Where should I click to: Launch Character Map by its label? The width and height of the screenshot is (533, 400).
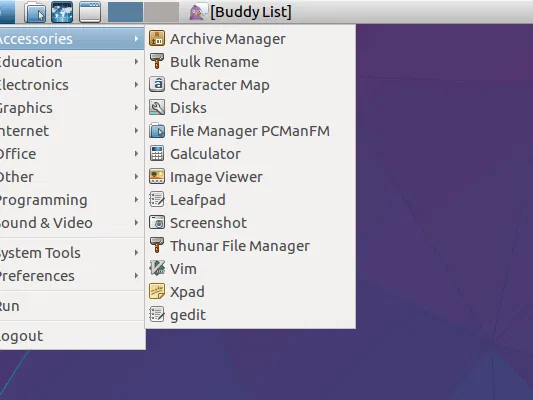click(x=220, y=85)
